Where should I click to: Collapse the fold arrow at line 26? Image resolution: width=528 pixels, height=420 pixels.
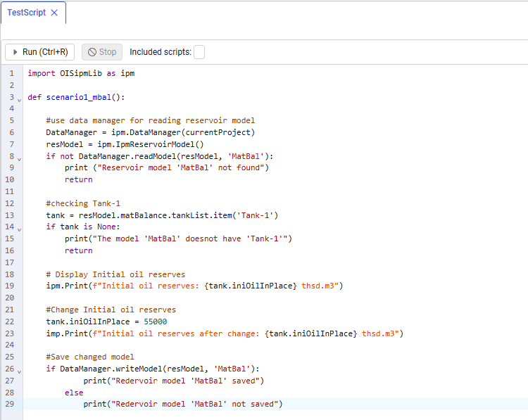coord(19,371)
